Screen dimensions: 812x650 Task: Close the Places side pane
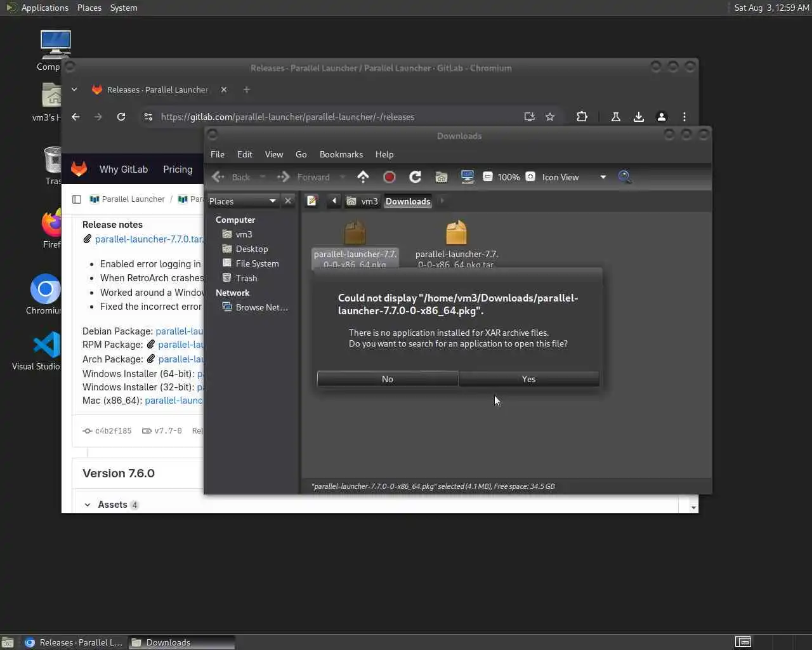tap(288, 201)
